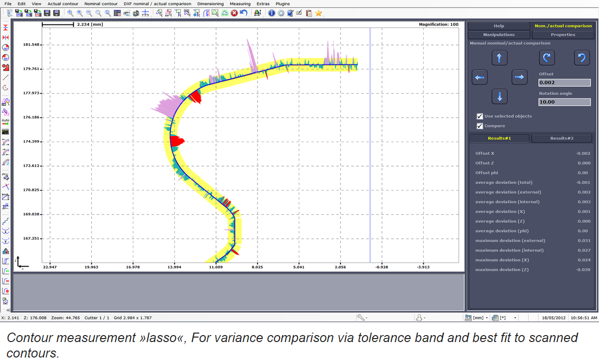
Task: Open the Measuring menu
Action: click(x=240, y=3)
